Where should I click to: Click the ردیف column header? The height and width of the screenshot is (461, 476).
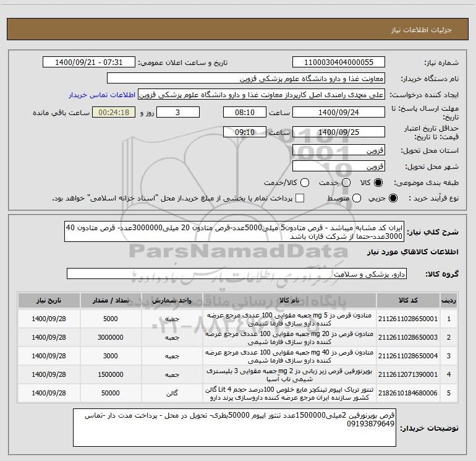449,301
